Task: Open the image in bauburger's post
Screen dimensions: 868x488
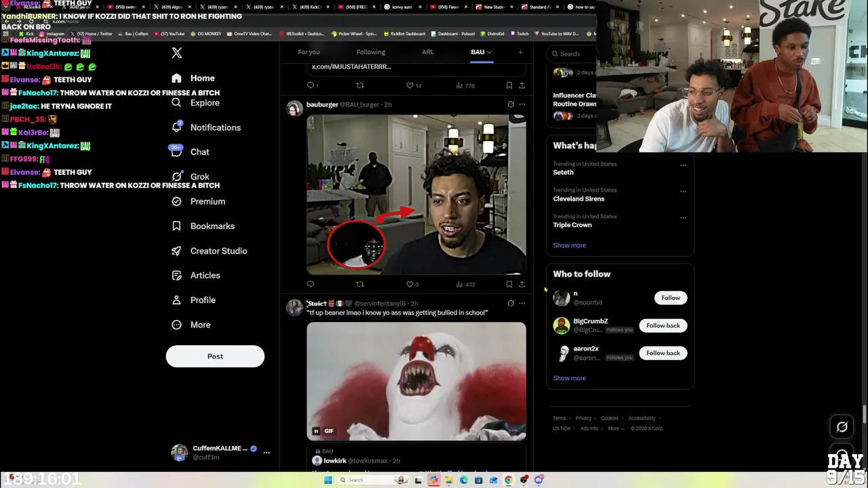Action: tap(416, 195)
